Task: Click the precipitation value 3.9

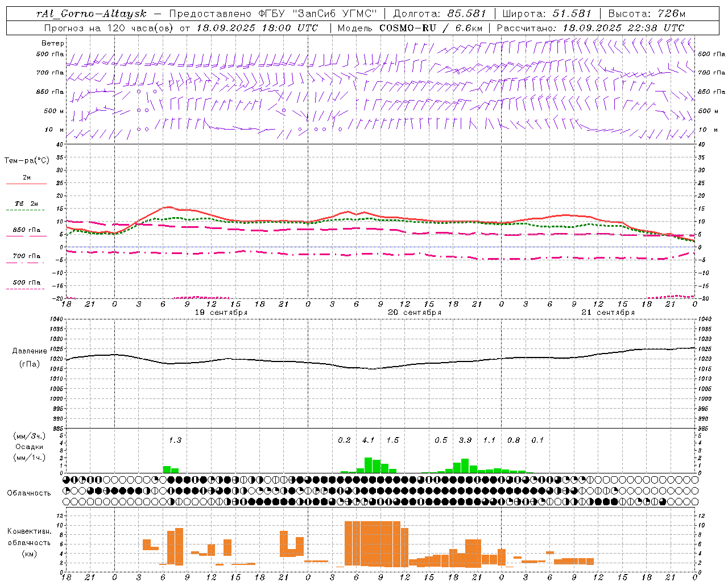Action: point(465,440)
